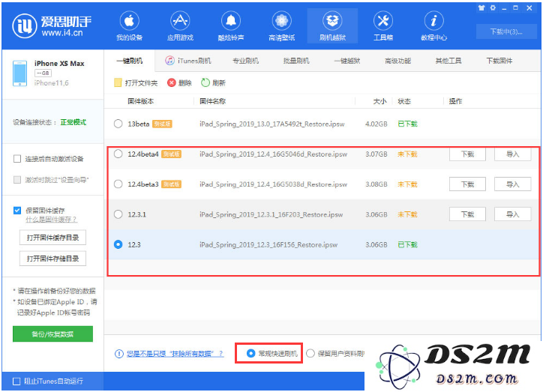Click the 打开文件夹 folder icon
Image resolution: width=543 pixels, height=392 pixels.
pos(118,82)
